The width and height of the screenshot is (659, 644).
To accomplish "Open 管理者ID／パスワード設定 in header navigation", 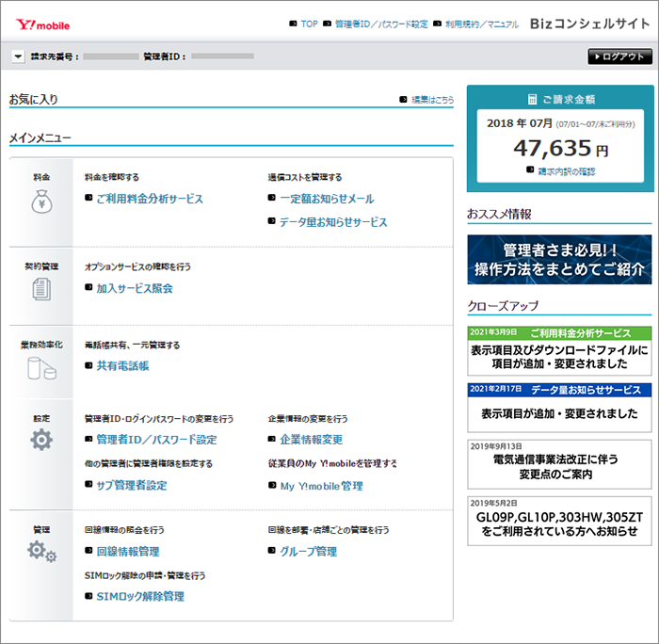I will 380,24.
